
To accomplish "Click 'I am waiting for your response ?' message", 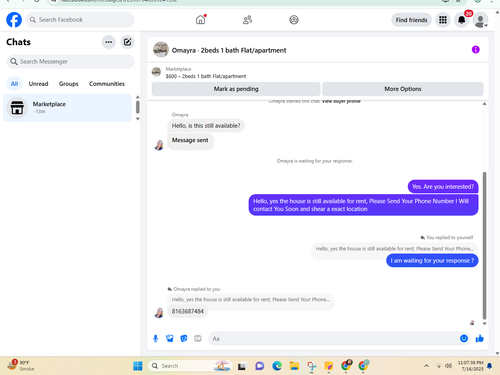I will 432,261.
